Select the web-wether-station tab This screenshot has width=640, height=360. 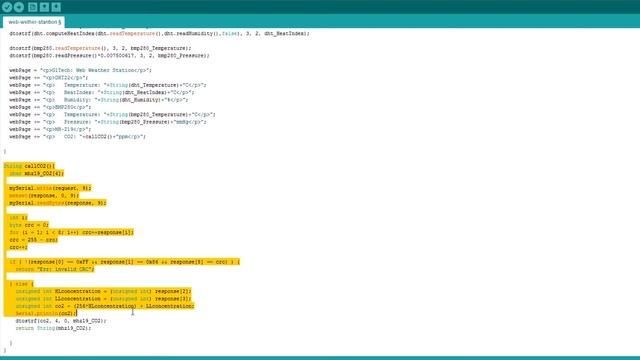[33, 22]
